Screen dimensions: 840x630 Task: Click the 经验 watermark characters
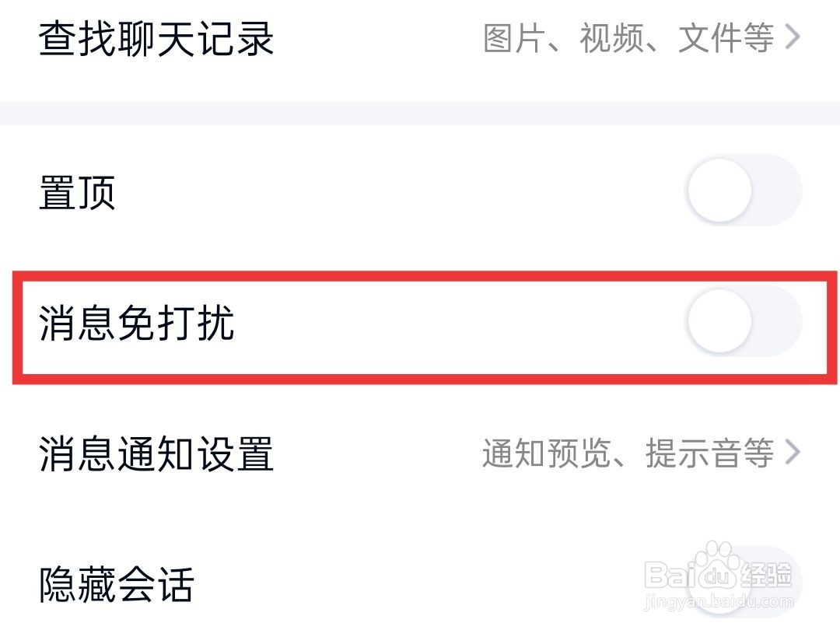point(766,576)
